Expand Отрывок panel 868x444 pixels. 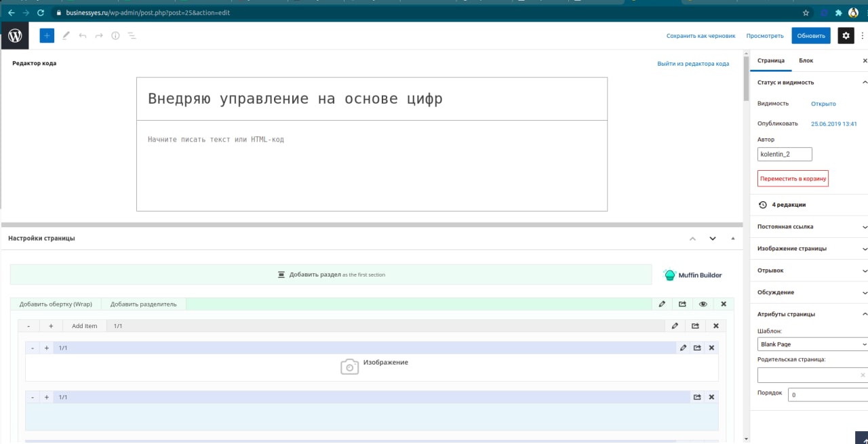coord(864,270)
